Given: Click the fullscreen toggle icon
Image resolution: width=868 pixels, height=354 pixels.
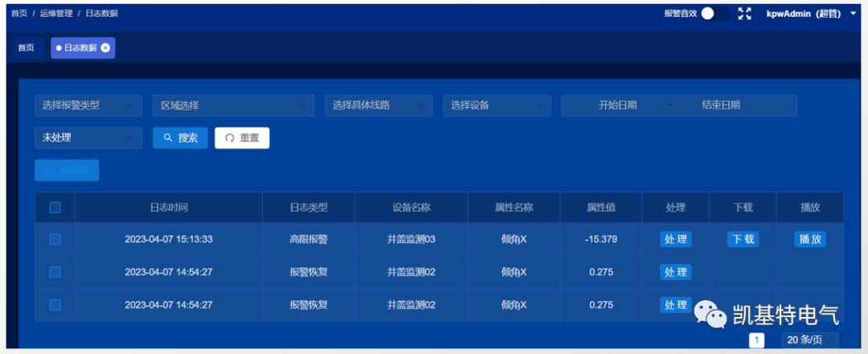Looking at the screenshot, I should coord(744,14).
